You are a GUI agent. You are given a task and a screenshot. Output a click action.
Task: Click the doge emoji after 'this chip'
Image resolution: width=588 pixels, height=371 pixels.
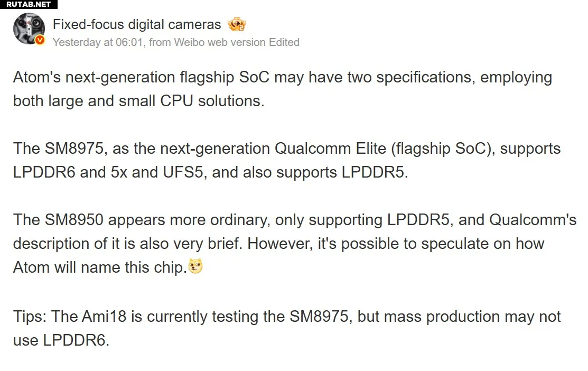[196, 267]
